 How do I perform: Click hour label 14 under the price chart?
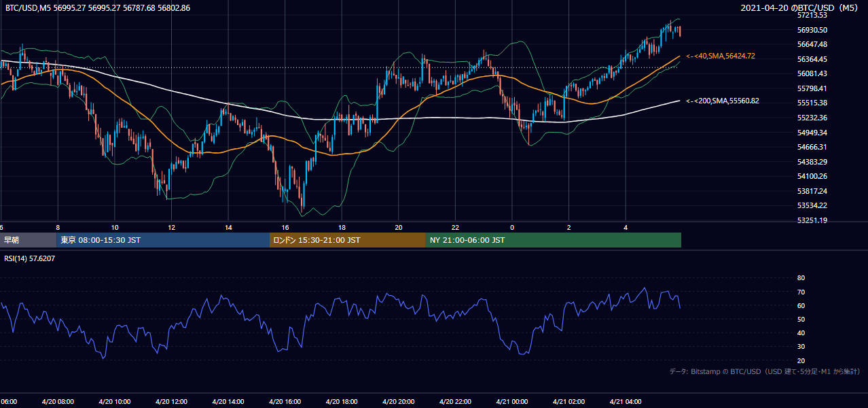click(x=228, y=227)
